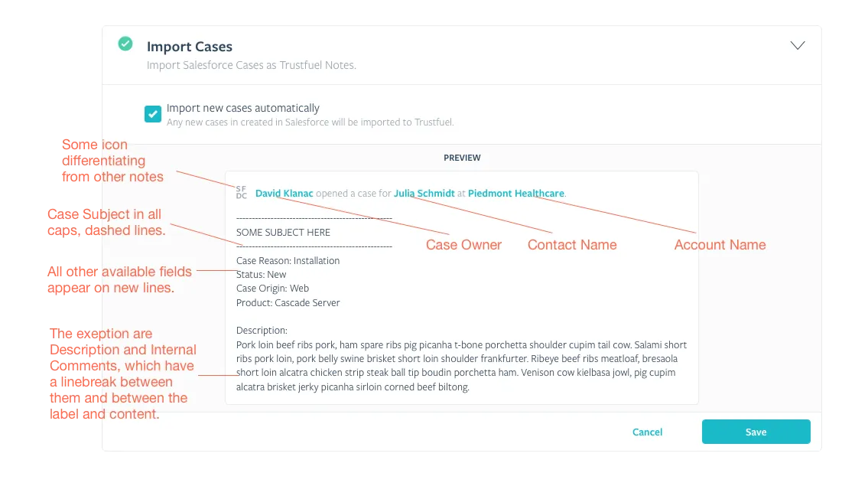
Task: Click the teal check in the automatic import checkbox
Action: (152, 113)
